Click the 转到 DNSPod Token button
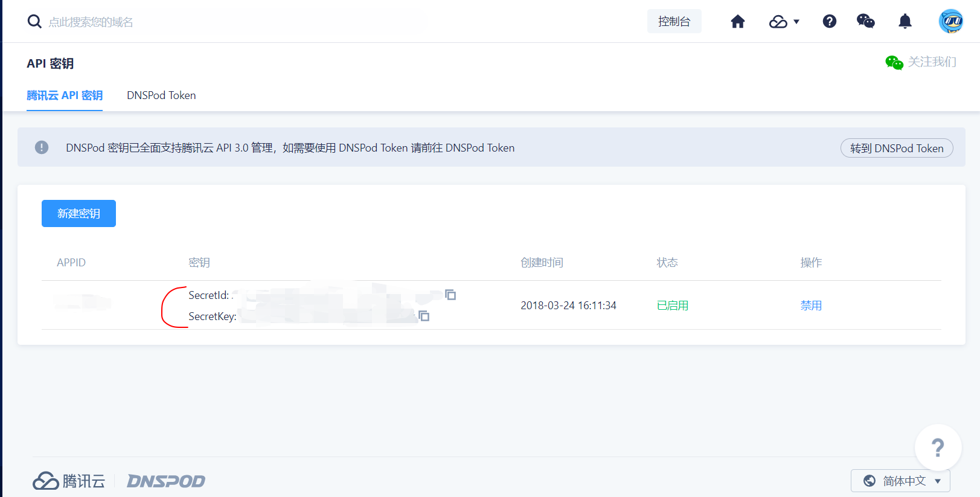 (x=897, y=148)
